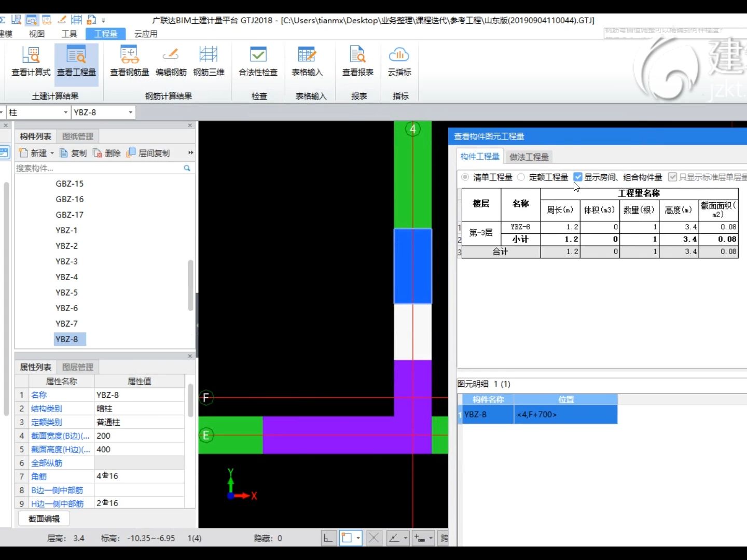Close the component list panel
This screenshot has width=747, height=560.
coord(190,125)
